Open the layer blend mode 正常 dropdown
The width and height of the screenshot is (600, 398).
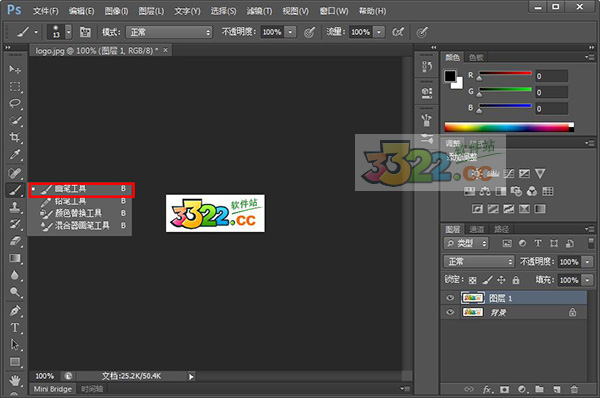coord(479,261)
